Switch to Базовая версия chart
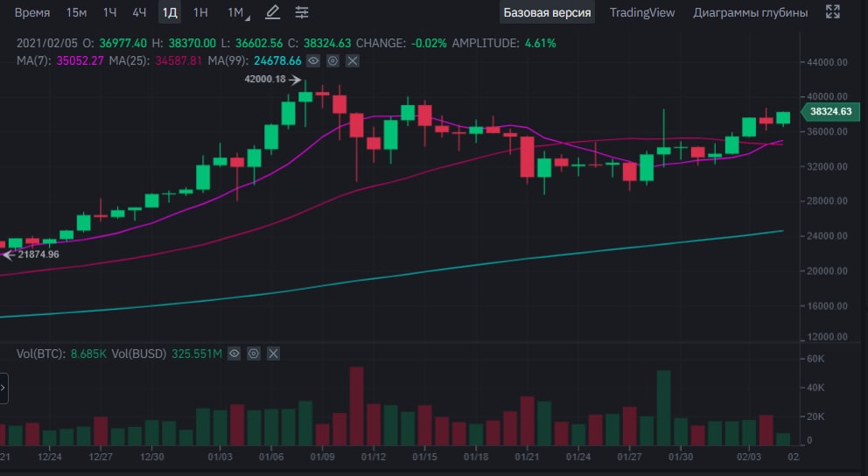868x476 pixels. coord(547,13)
